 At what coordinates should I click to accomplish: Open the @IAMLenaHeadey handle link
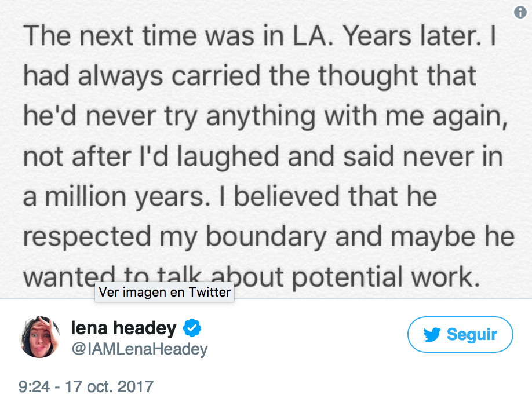[x=140, y=349]
